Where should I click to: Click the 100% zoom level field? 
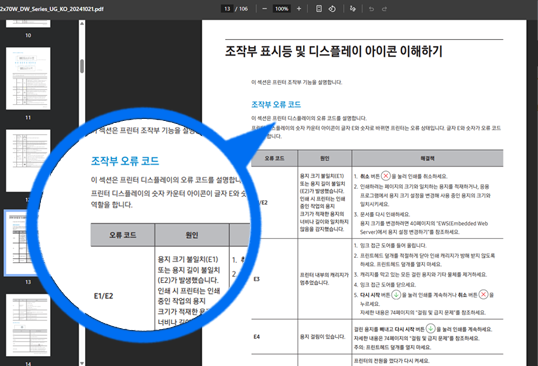click(x=282, y=9)
